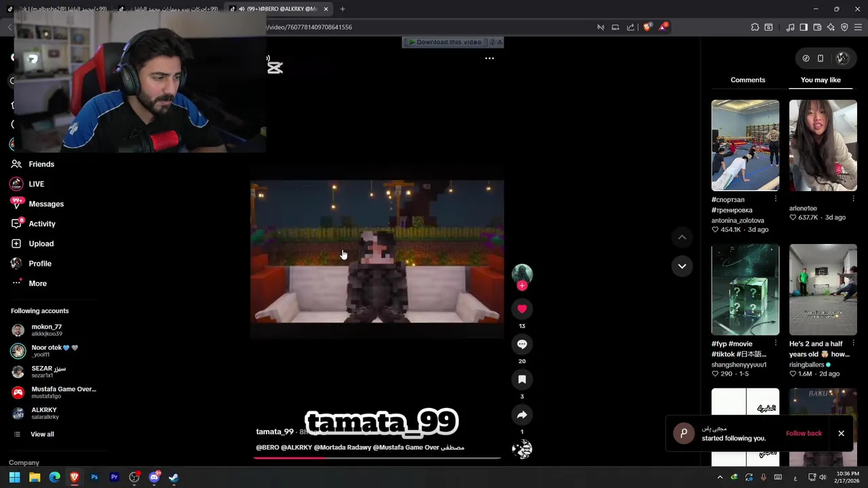Viewport: 868px width, 488px height.
Task: Open Photoshop from the taskbar
Action: coord(94,477)
